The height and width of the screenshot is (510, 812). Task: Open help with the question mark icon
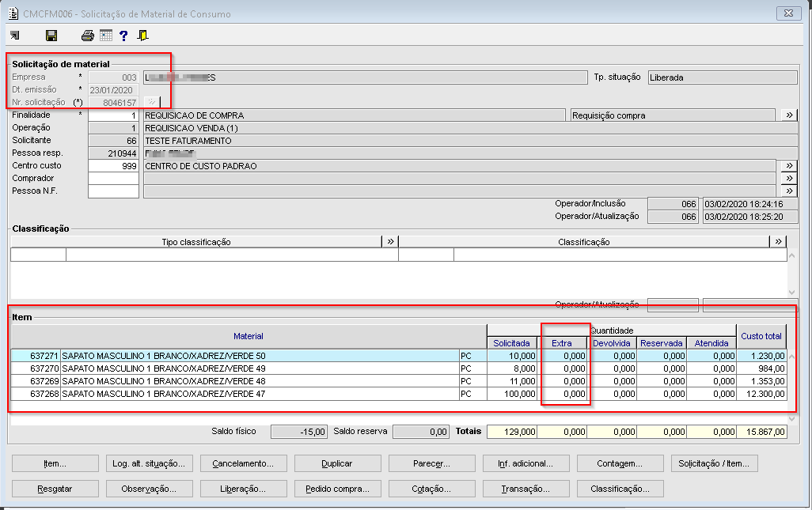pyautogui.click(x=123, y=35)
